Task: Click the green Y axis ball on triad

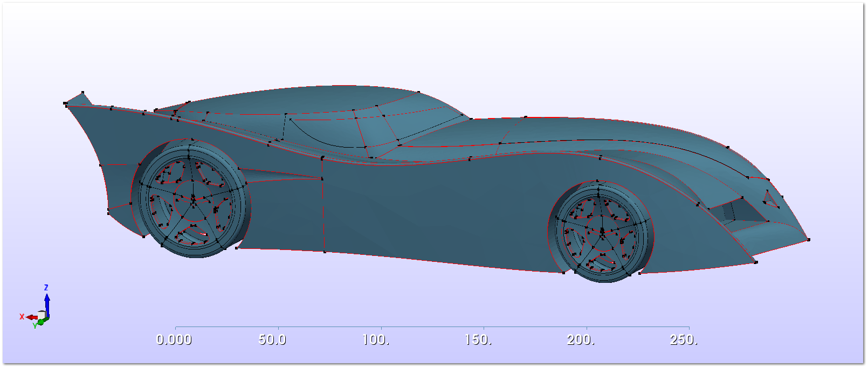Action: pyautogui.click(x=40, y=322)
